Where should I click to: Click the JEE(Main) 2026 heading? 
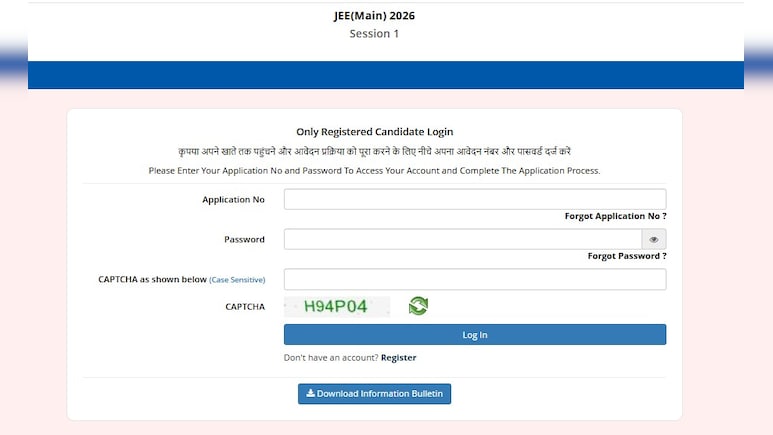tap(374, 16)
